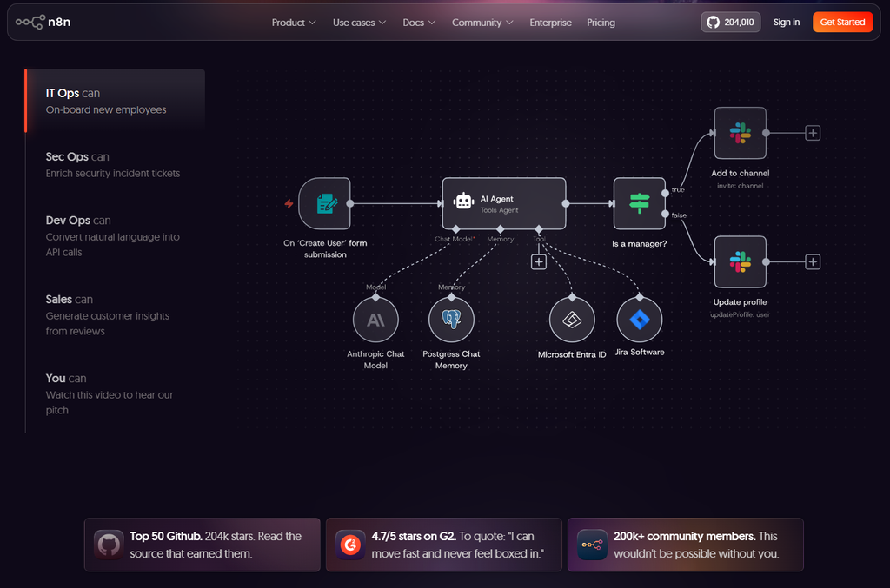890x588 pixels.
Task: Click the 'Jira Software' label
Action: tap(640, 352)
